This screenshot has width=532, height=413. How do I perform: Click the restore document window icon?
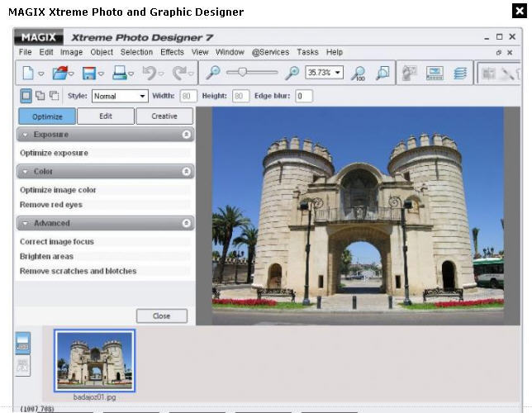pyautogui.click(x=499, y=53)
